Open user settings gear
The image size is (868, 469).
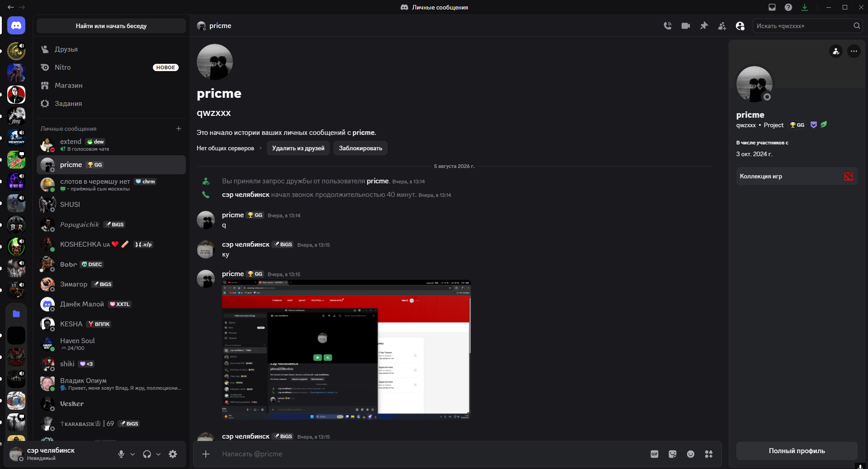(x=173, y=454)
